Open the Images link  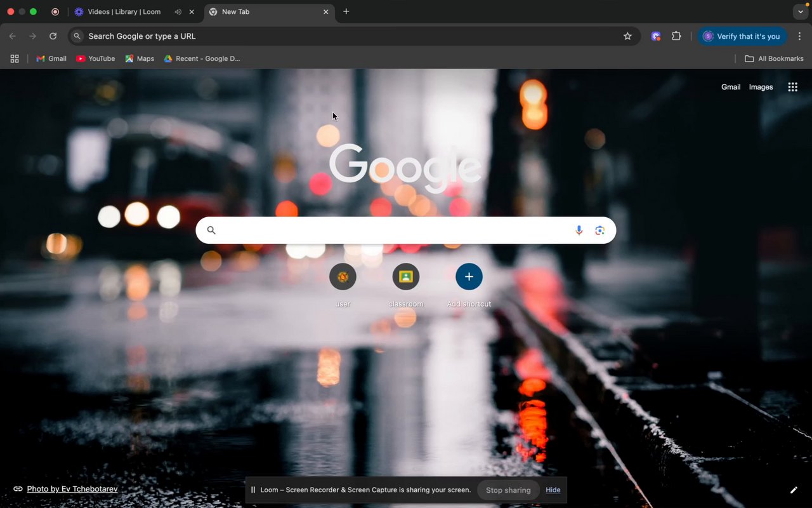(761, 87)
